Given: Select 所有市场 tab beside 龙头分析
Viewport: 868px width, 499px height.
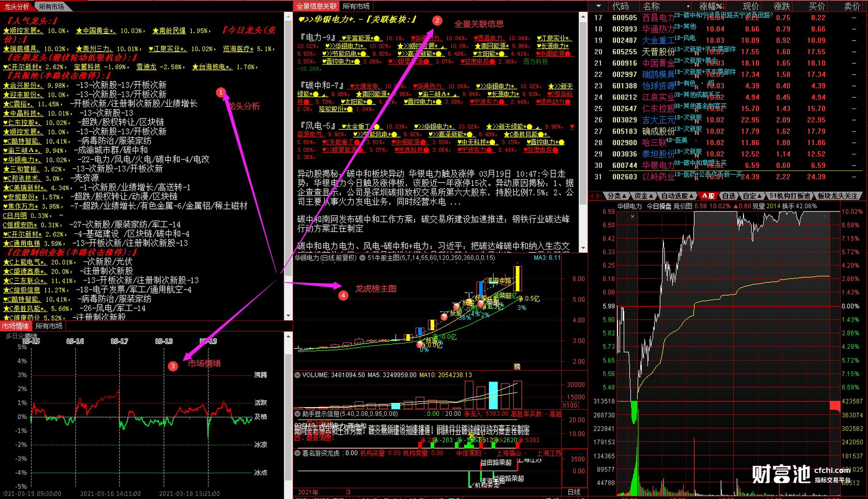Looking at the screenshot, I should (51, 7).
